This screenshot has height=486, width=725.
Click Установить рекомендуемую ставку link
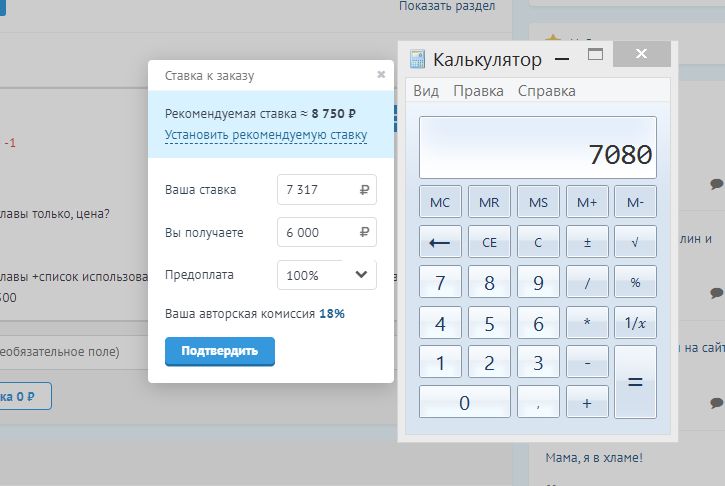point(266,135)
